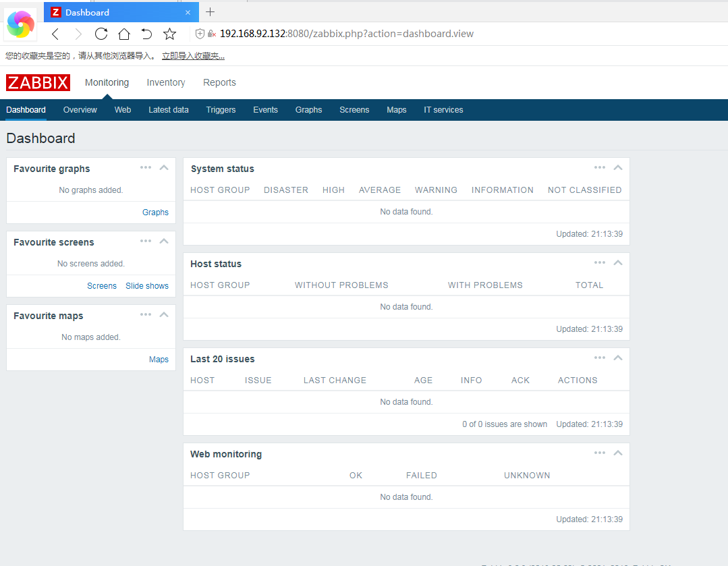Viewport: 728px width, 566px height.
Task: Switch to the Events tab
Action: (x=265, y=110)
